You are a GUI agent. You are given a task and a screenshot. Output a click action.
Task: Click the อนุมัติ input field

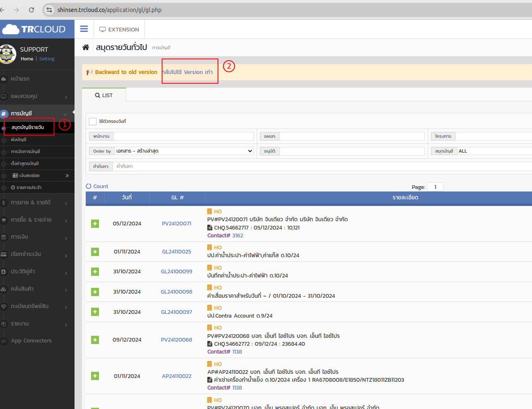tap(352, 151)
